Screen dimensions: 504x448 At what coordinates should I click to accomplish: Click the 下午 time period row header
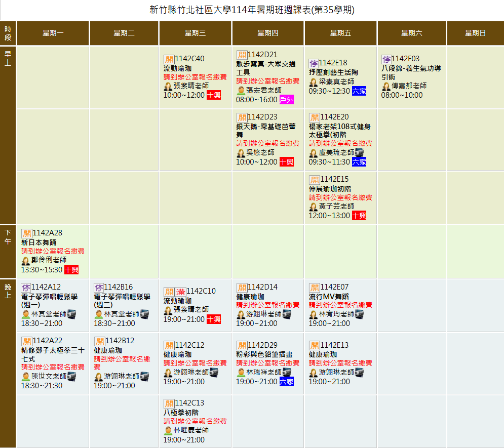[x=8, y=251]
